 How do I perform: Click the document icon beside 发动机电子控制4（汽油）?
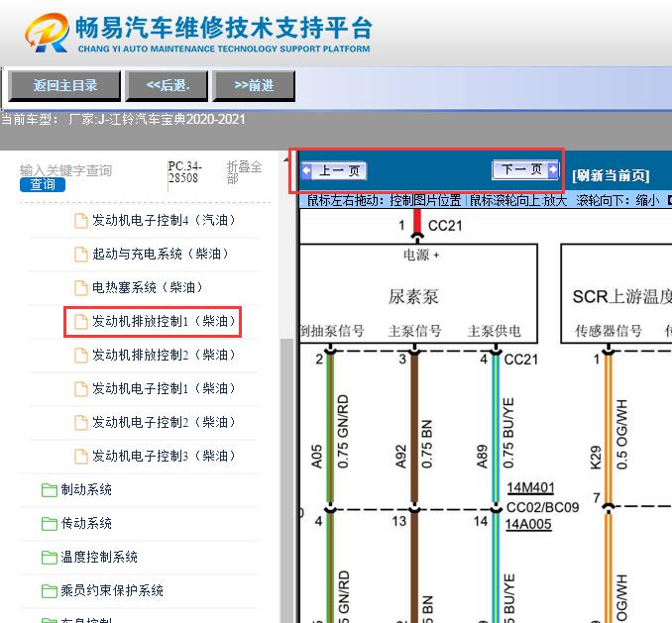point(81,221)
